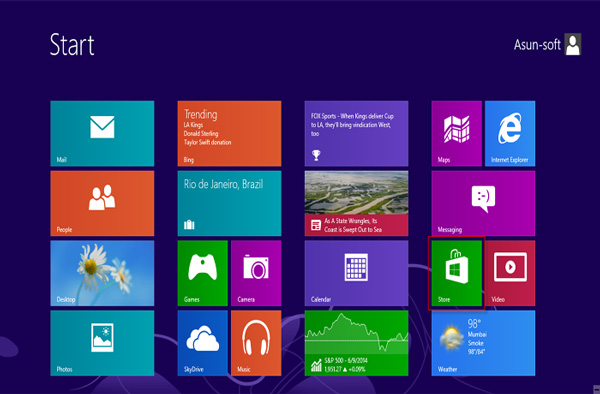The height and width of the screenshot is (394, 600).
Task: Open the SkyDrive tile
Action: 202,343
